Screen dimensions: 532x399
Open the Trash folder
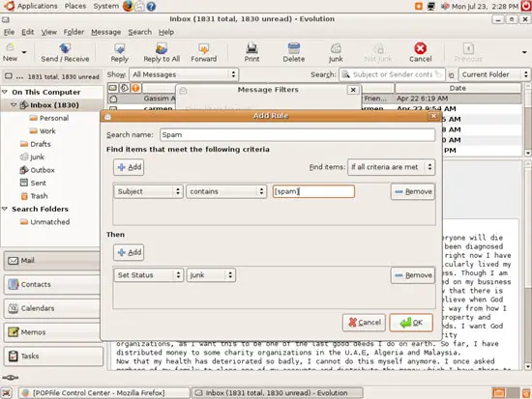click(34, 195)
